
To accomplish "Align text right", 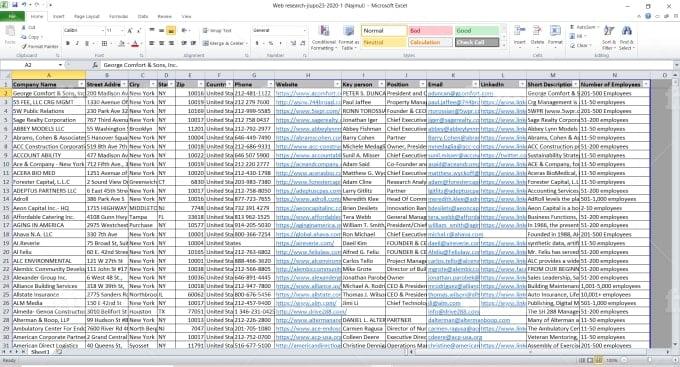I will click(171, 43).
